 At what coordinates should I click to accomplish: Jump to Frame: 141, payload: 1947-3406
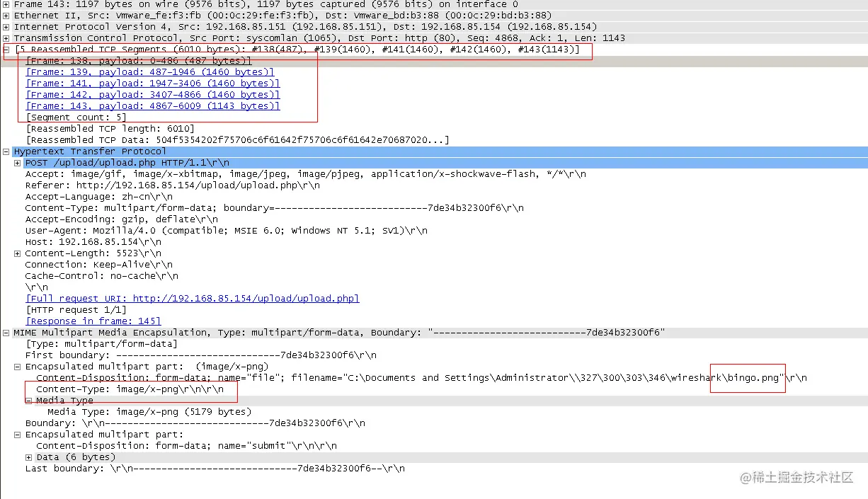point(153,84)
